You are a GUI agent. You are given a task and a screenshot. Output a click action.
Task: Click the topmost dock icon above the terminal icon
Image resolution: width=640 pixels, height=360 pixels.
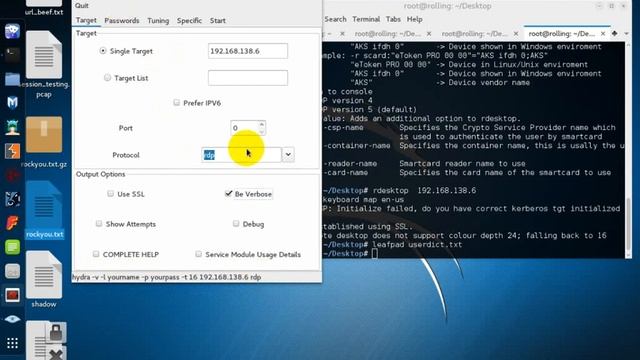click(x=12, y=31)
